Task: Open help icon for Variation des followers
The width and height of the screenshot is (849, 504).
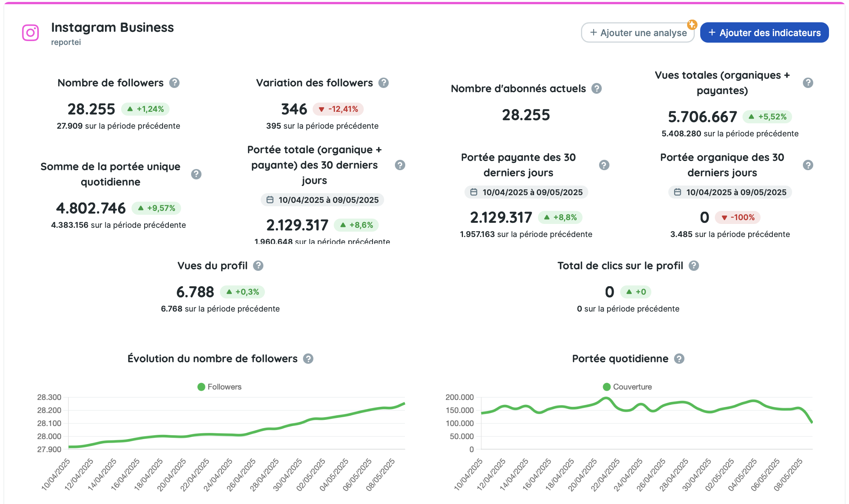Action: pyautogui.click(x=383, y=83)
